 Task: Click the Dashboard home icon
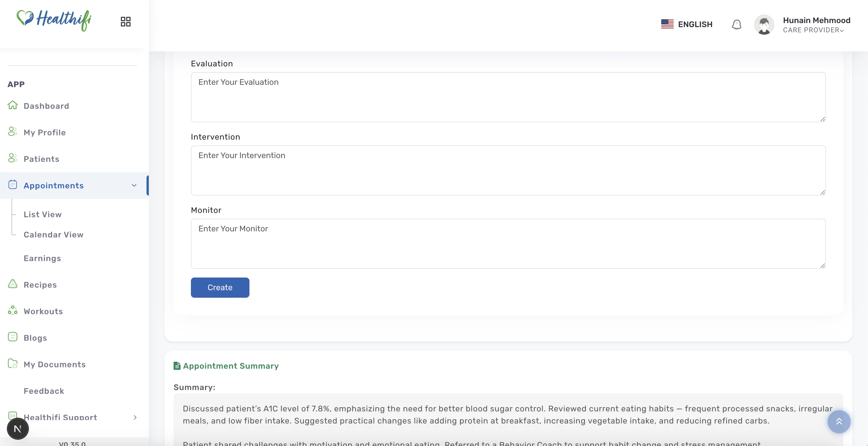12,105
